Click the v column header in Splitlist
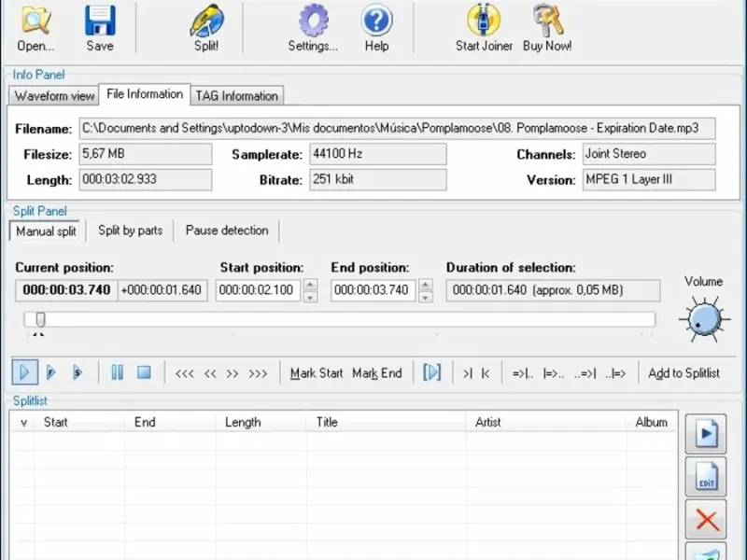Viewport: 747px width, 560px height. (23, 423)
